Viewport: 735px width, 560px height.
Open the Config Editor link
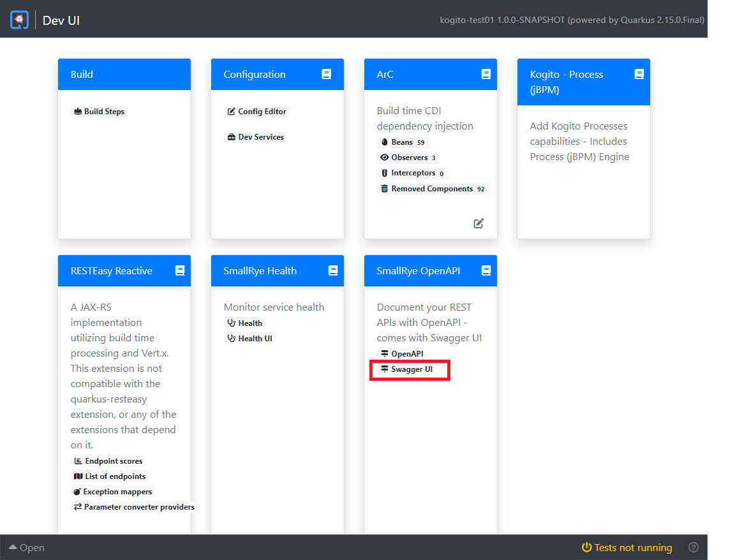(x=257, y=112)
